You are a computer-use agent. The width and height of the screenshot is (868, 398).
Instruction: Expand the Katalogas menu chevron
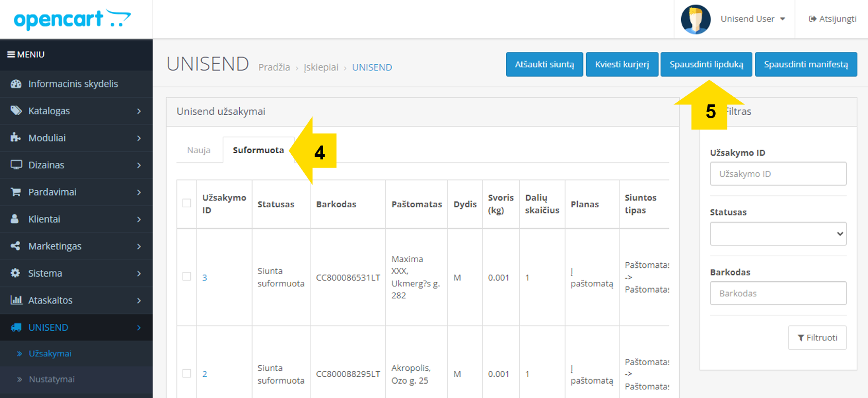click(x=139, y=111)
